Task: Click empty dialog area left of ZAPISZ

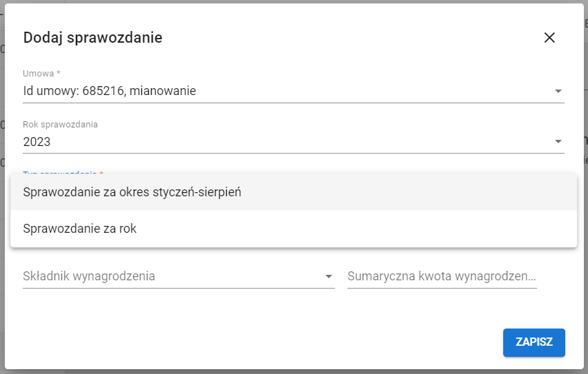Action: tap(276, 342)
